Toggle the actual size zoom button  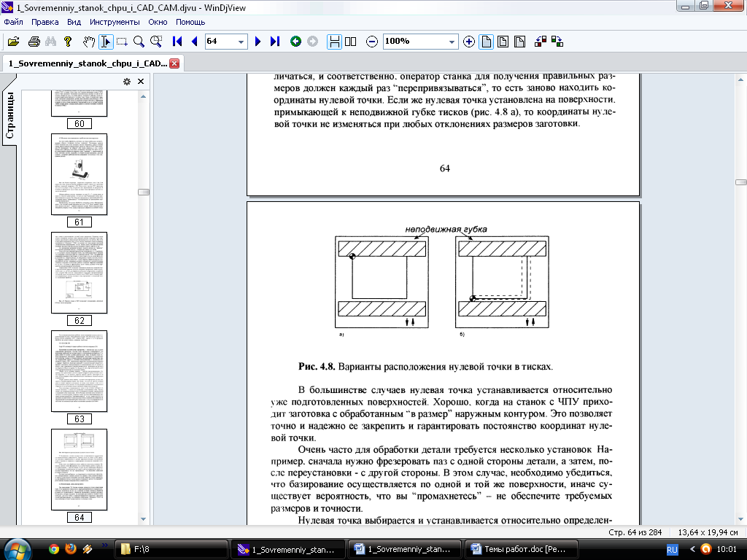486,42
